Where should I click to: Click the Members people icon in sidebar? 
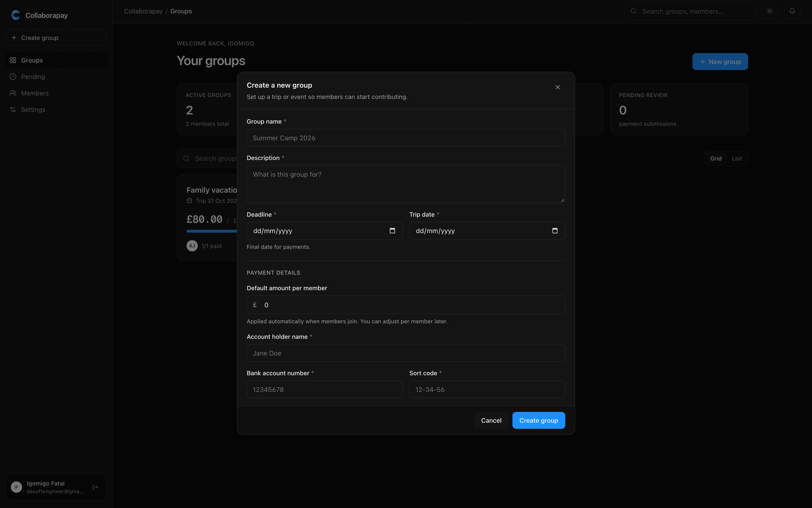pos(13,93)
